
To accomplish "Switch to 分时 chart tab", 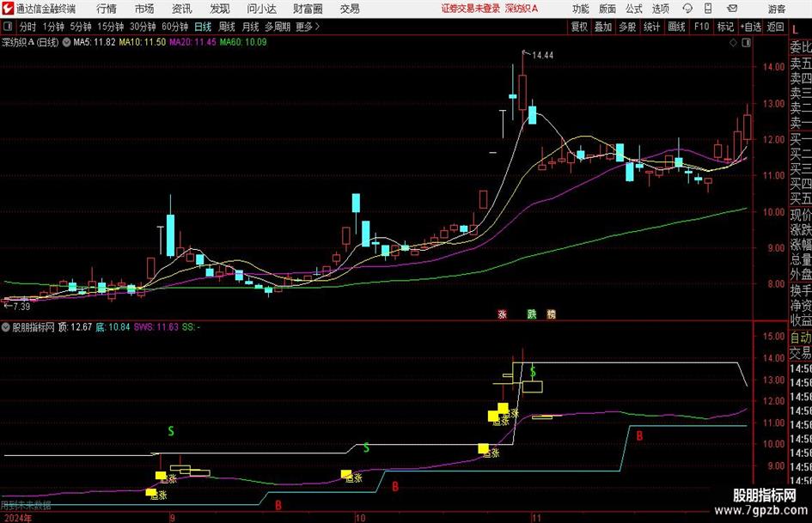I will point(27,27).
